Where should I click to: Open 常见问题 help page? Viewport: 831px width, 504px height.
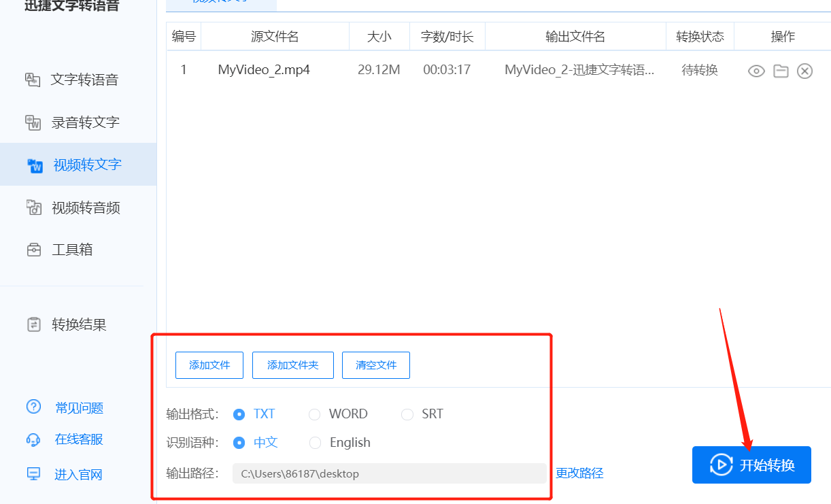(79, 408)
